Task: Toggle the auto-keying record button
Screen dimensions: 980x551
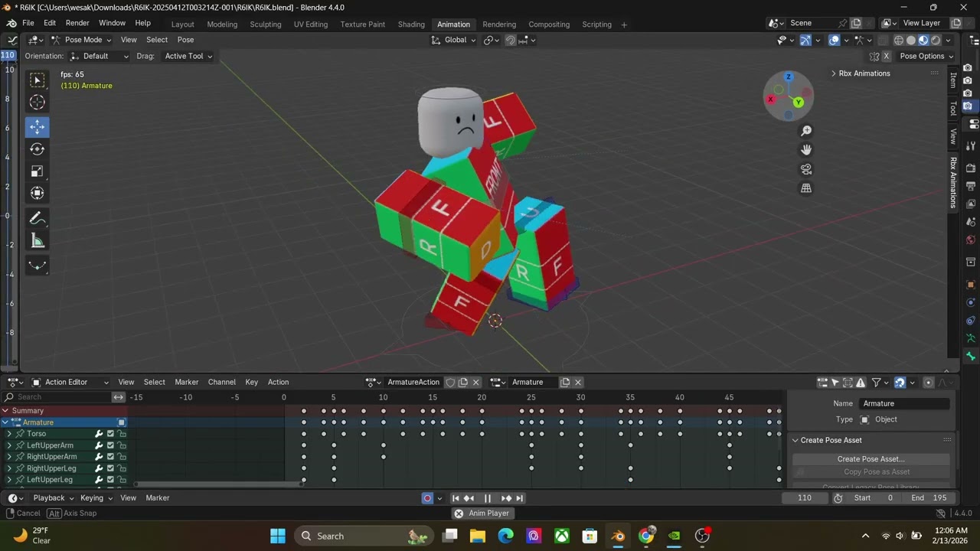Action: (427, 498)
